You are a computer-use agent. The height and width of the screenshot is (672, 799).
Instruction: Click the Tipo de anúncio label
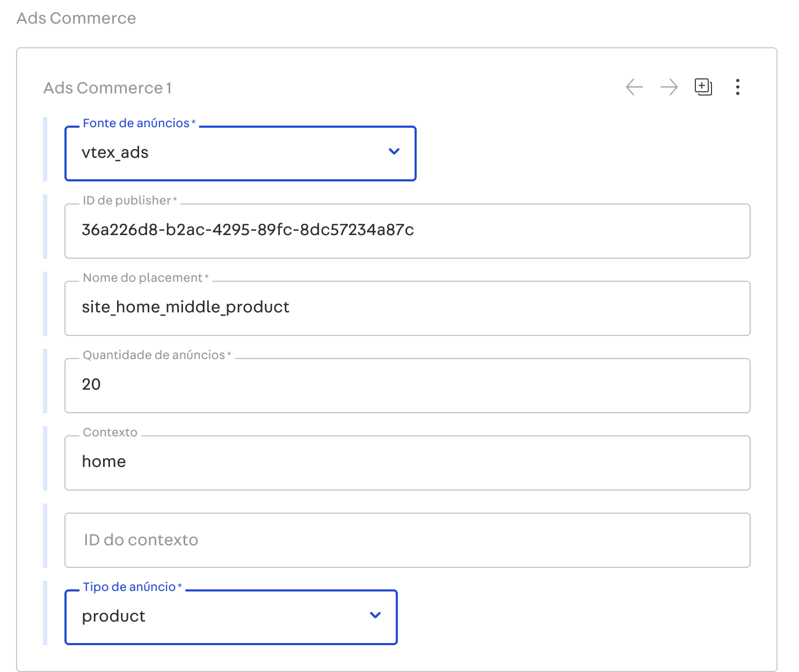click(129, 587)
